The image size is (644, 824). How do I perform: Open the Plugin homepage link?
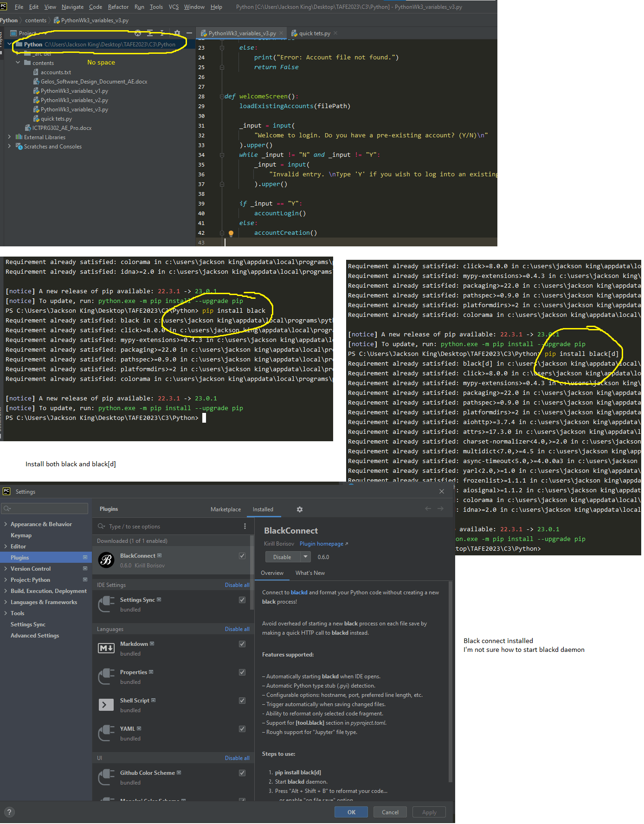pyautogui.click(x=323, y=544)
